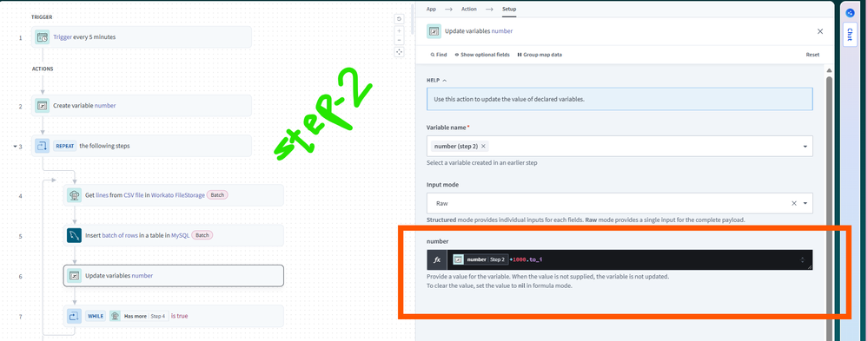Click the While loop icon in step 7
Viewport: 868px width, 341px height.
pos(74,316)
